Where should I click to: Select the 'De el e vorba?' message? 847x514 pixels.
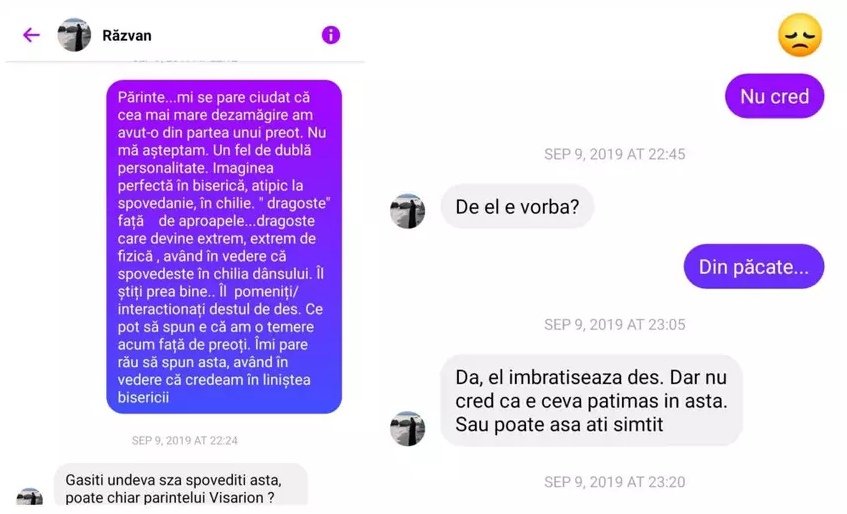click(517, 206)
